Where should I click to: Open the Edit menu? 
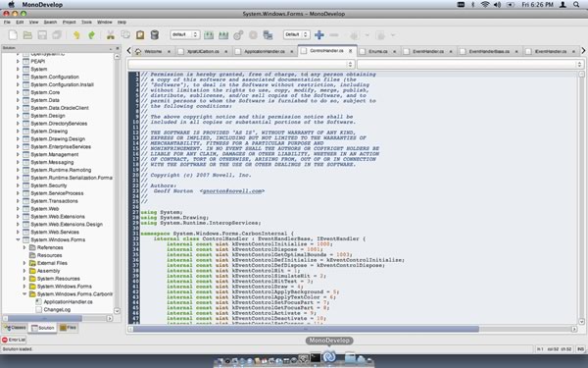pos(20,23)
